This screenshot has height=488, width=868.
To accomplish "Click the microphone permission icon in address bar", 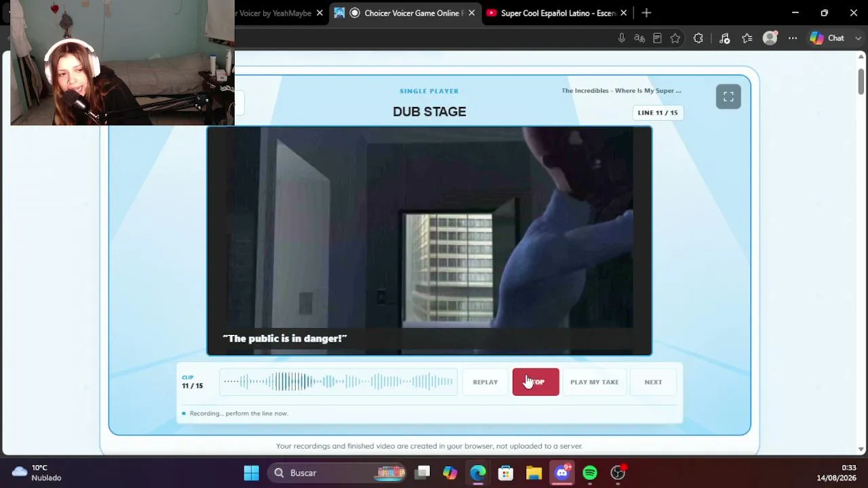I will pos(621,39).
